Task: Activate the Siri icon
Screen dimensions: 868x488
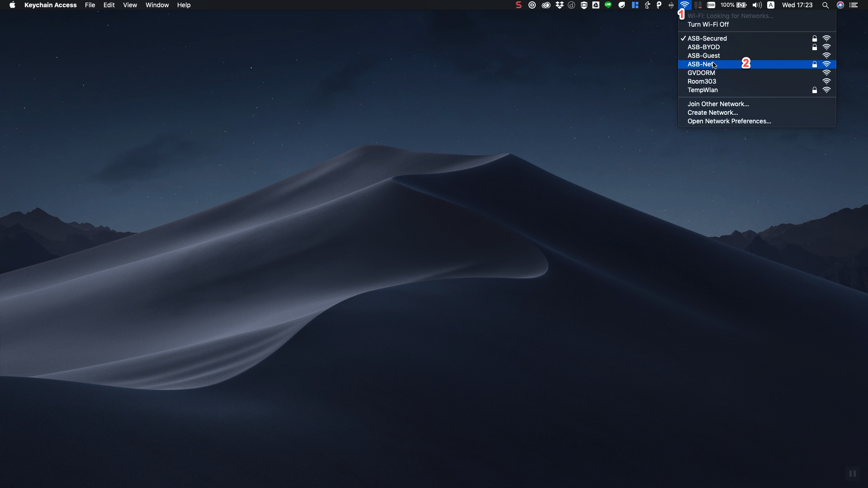Action: [x=840, y=5]
